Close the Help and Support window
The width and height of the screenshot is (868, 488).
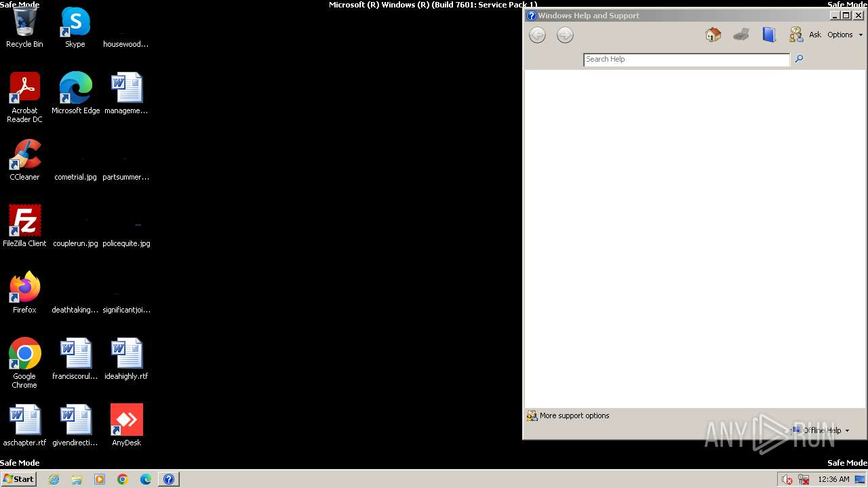click(x=859, y=16)
